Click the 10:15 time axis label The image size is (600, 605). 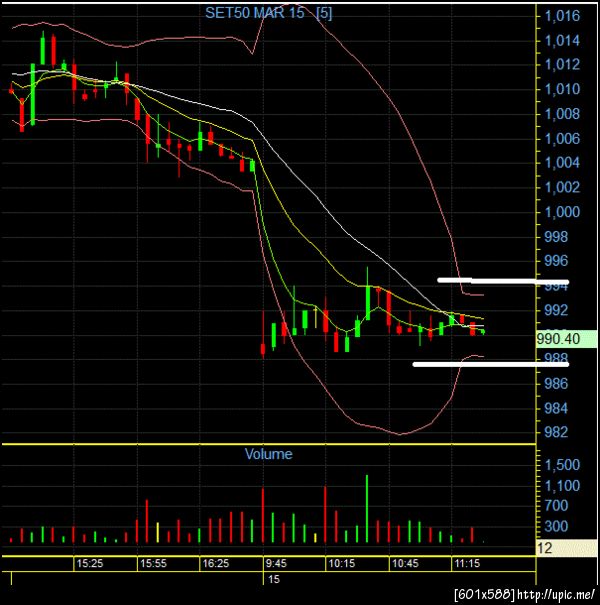[341, 563]
